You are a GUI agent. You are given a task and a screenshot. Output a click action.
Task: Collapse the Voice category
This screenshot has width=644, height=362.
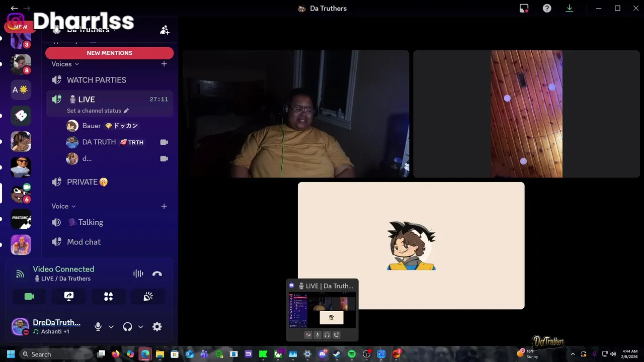[63, 206]
